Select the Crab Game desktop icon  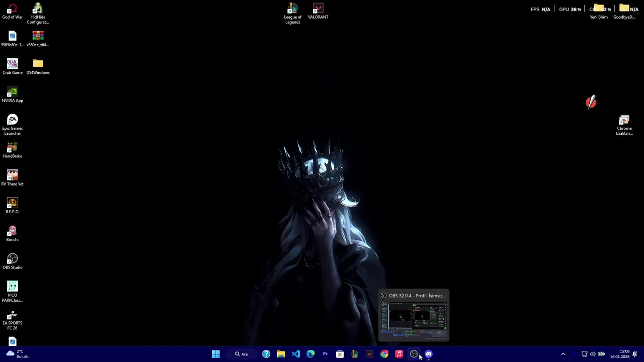[12, 67]
